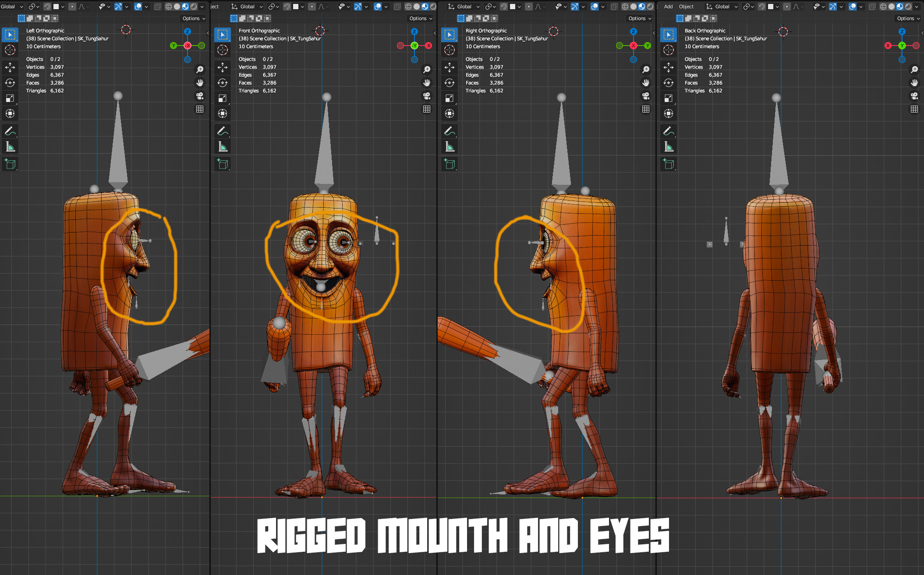The width and height of the screenshot is (924, 575).
Task: Toggle show gizmo in Back Orthographic viewport header
Action: click(833, 7)
